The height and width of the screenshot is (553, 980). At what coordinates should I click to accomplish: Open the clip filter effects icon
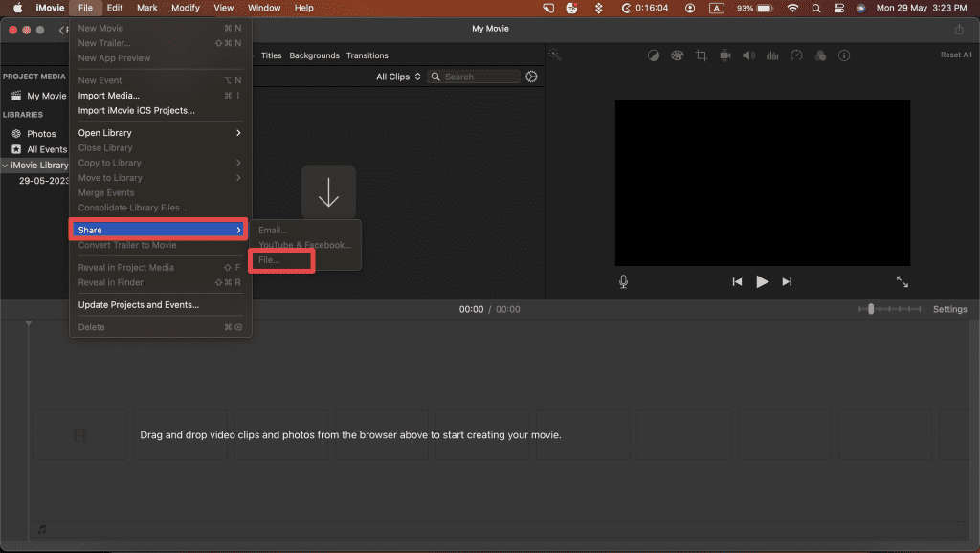(820, 55)
